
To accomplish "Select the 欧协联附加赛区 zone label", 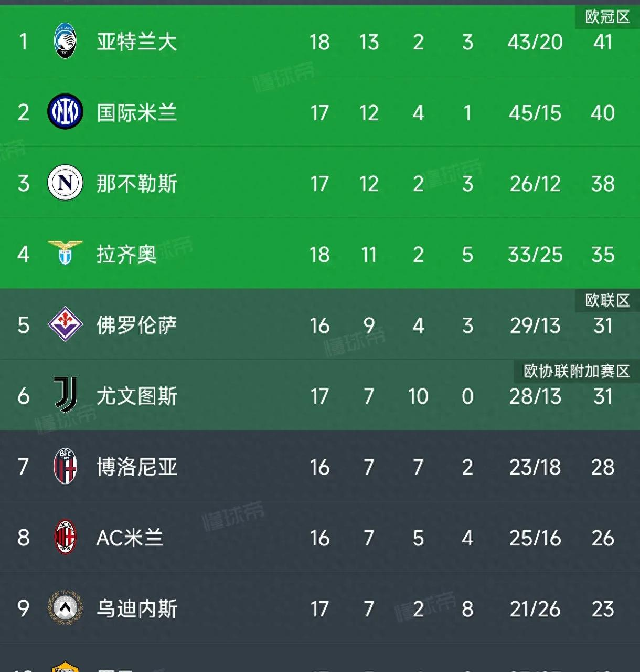I will click(577, 371).
